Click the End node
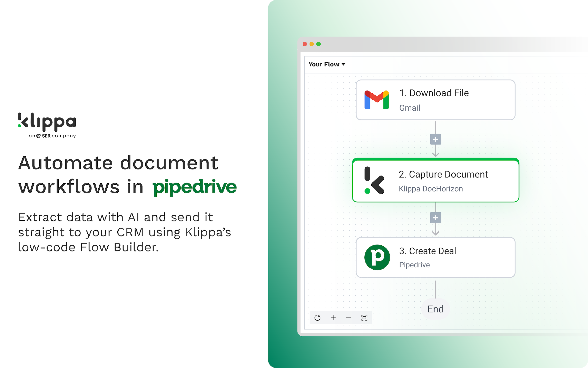The image size is (588, 368). [x=435, y=309]
